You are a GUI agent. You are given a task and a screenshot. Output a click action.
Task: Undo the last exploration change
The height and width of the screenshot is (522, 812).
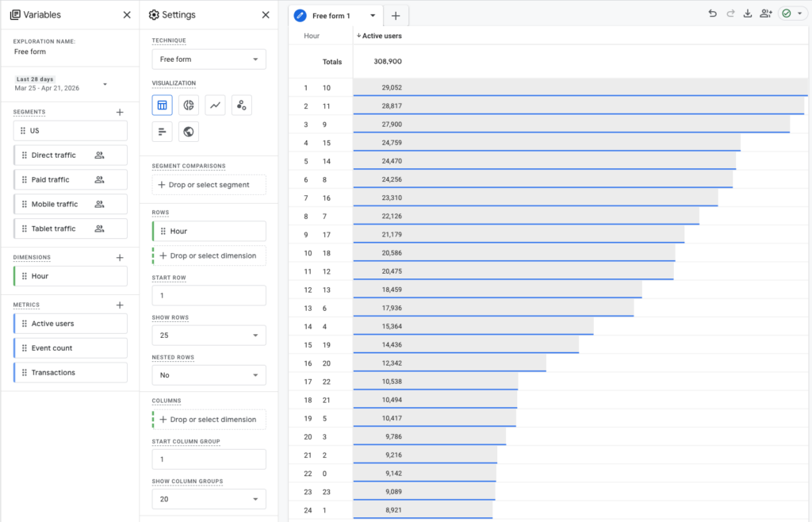[712, 14]
